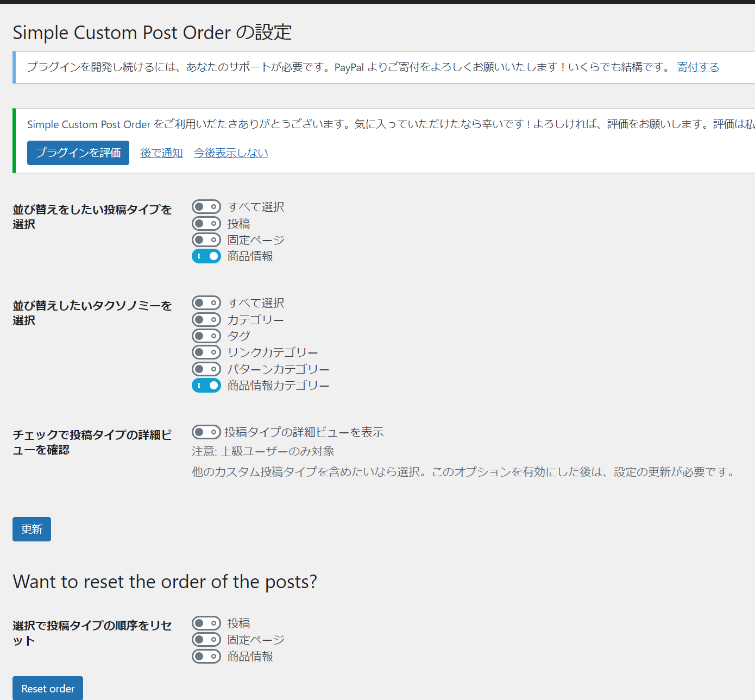
Task: Click the 更新 button to save settings
Action: tap(31, 529)
